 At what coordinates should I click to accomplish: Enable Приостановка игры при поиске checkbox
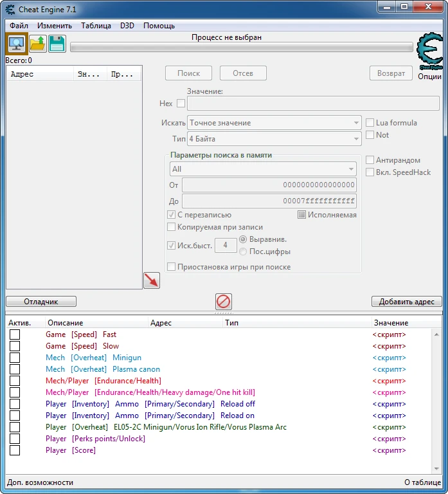click(x=171, y=267)
